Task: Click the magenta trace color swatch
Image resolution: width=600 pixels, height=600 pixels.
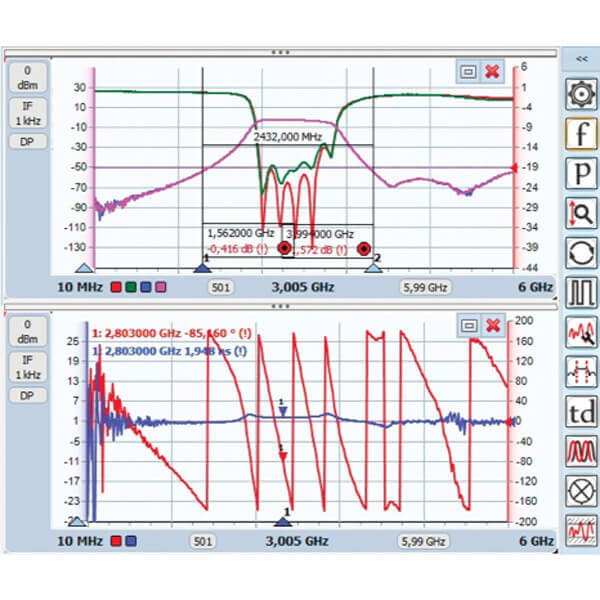Action: pos(160,287)
